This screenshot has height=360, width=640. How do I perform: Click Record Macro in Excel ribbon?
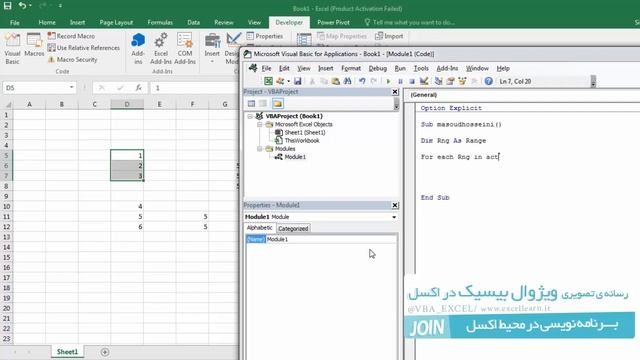[71, 36]
